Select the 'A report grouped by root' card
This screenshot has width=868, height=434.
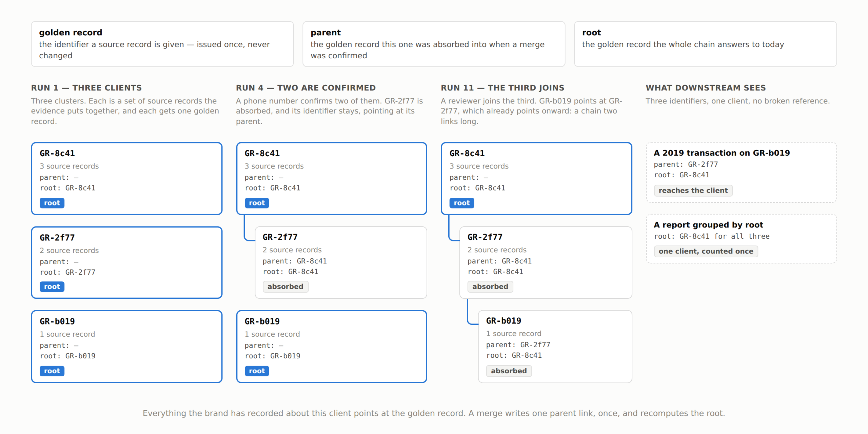point(741,239)
